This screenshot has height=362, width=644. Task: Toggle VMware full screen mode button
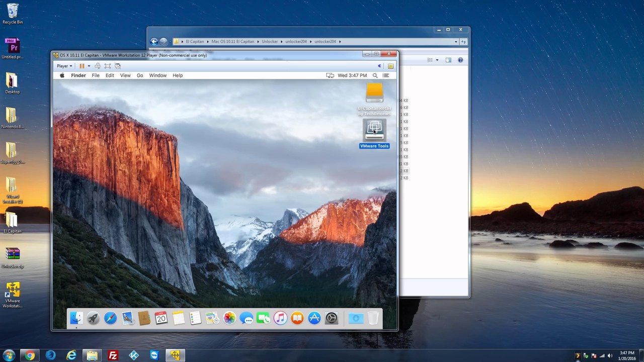coord(108,66)
